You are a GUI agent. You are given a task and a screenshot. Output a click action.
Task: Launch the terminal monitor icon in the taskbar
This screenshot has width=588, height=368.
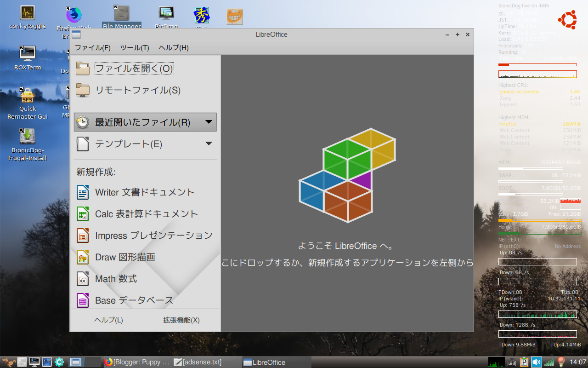pos(34,362)
